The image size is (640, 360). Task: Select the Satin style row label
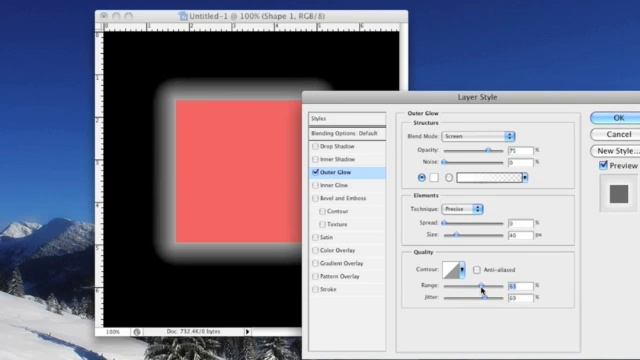(x=326, y=237)
